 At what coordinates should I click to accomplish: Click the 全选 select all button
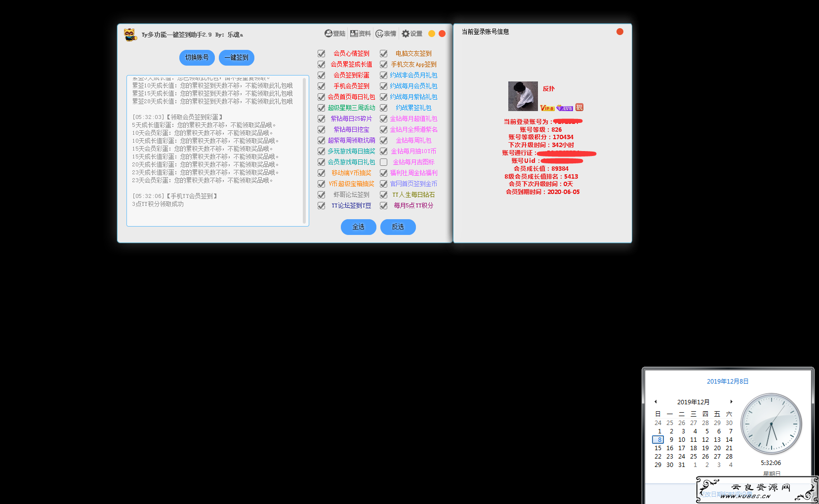click(359, 227)
